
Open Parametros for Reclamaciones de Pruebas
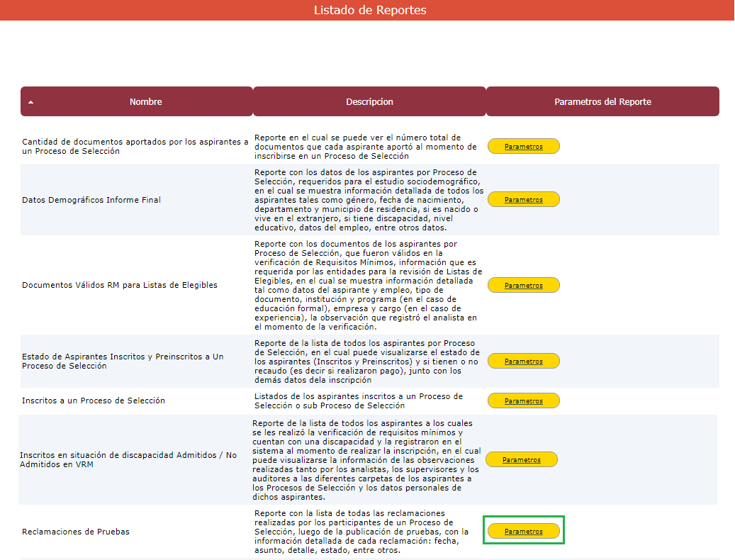[524, 532]
